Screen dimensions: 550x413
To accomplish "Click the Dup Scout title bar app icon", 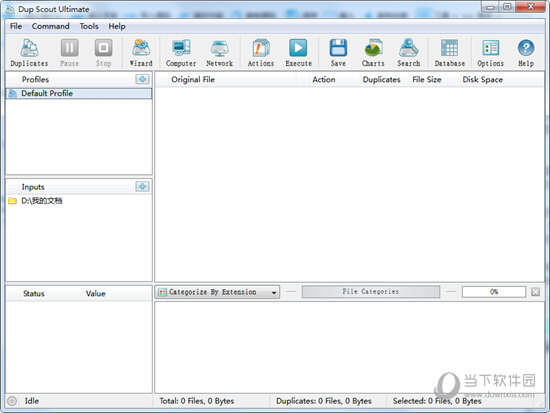I will [x=10, y=9].
